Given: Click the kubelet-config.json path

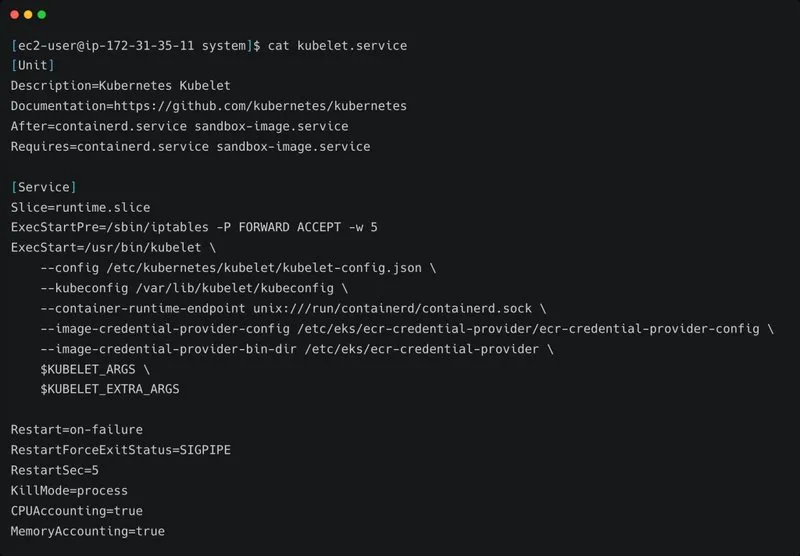Looking at the screenshot, I should pyautogui.click(x=264, y=268).
